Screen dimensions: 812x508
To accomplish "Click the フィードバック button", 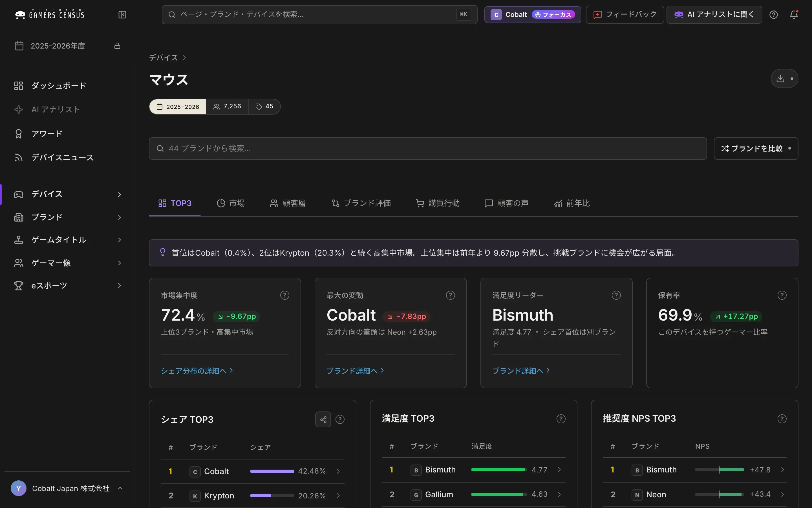I will coord(625,14).
